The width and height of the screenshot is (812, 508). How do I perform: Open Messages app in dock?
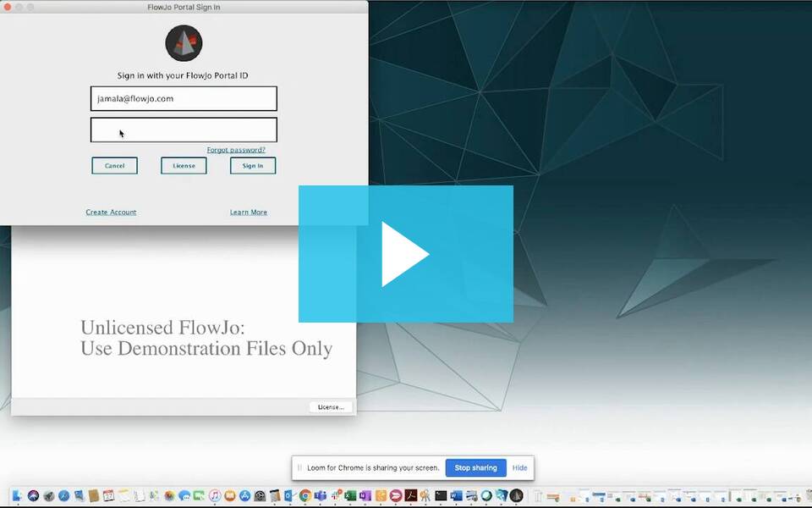(184, 495)
